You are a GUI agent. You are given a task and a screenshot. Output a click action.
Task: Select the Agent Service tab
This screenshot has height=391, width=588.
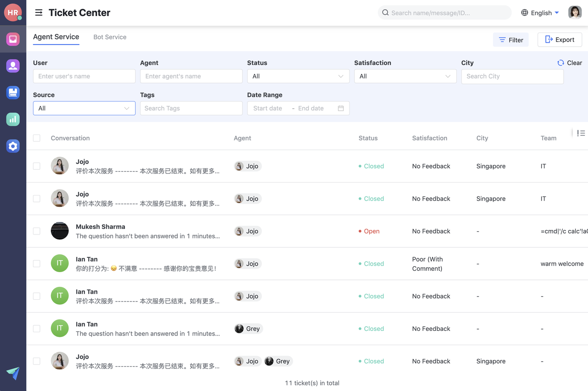click(x=56, y=37)
